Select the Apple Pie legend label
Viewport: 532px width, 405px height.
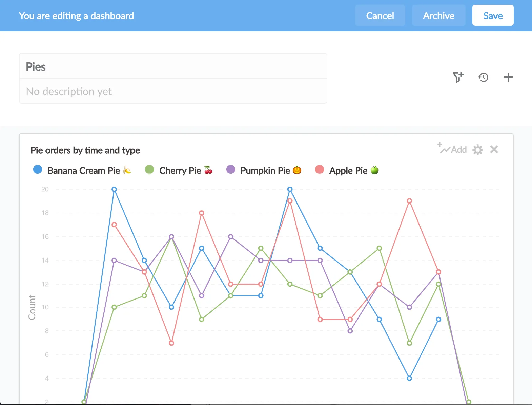[354, 170]
